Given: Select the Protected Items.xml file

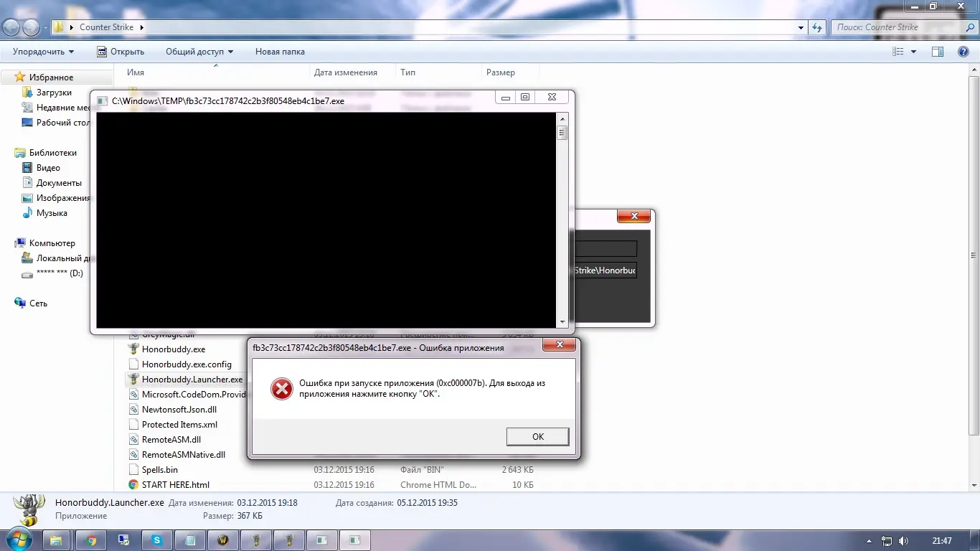Looking at the screenshot, I should pyautogui.click(x=179, y=425).
